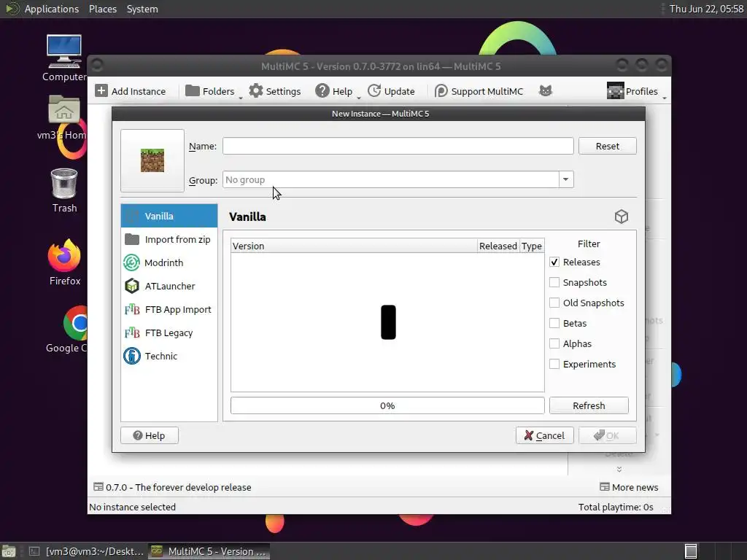Click the Released column header

498,246
